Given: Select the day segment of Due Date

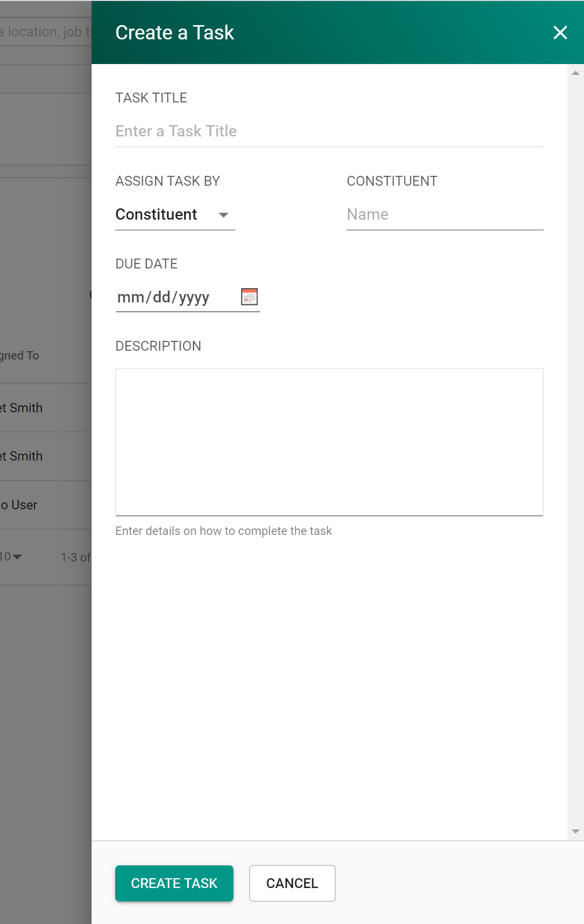Looking at the screenshot, I should click(x=162, y=297).
